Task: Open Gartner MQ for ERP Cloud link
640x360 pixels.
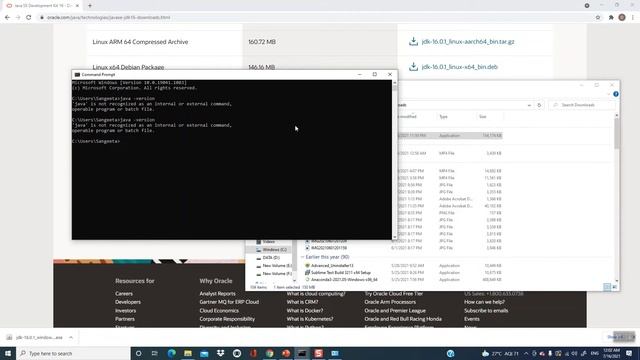Action: click(x=229, y=302)
